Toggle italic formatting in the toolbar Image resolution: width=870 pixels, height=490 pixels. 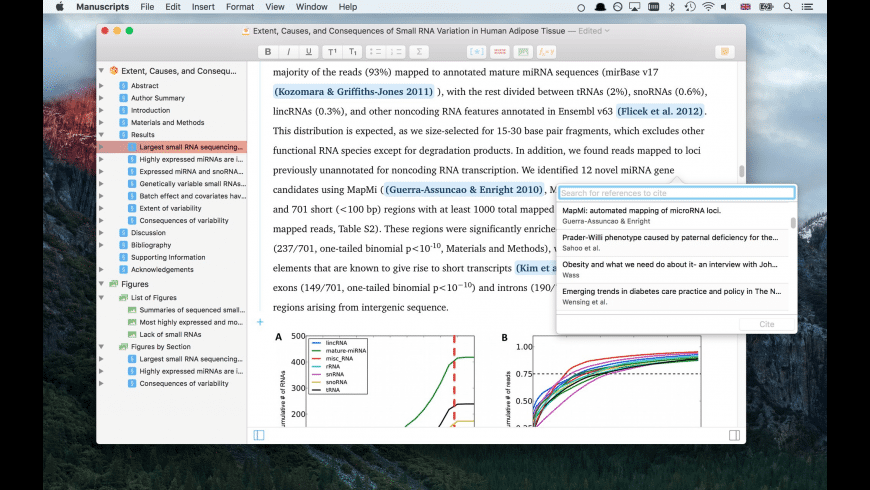pyautogui.click(x=288, y=52)
